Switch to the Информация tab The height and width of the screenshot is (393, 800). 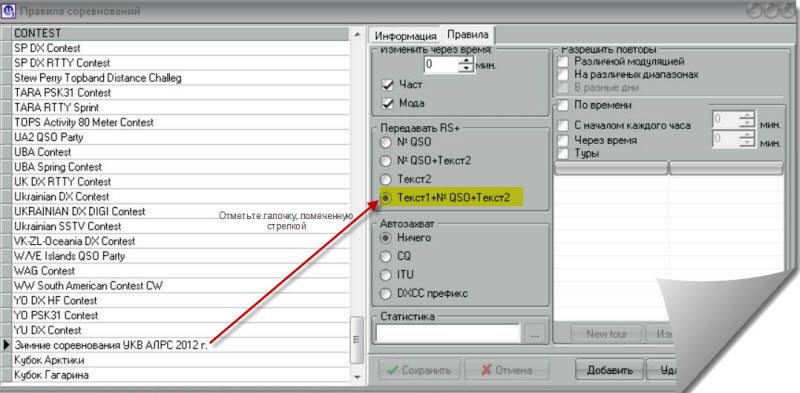click(x=406, y=36)
